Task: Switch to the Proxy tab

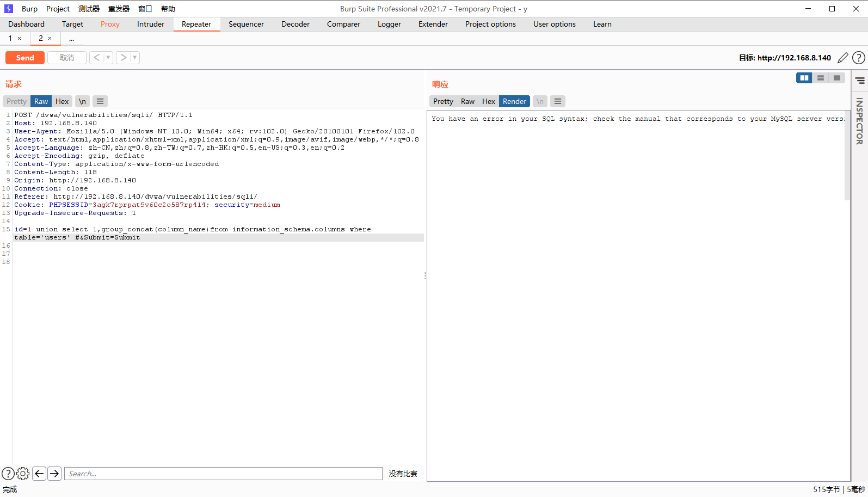Action: [110, 24]
